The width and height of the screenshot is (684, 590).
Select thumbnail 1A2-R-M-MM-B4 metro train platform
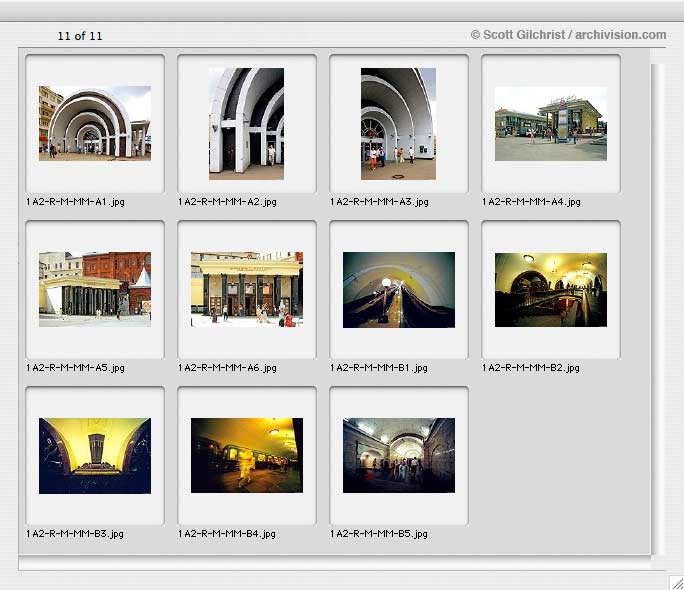tap(247, 455)
